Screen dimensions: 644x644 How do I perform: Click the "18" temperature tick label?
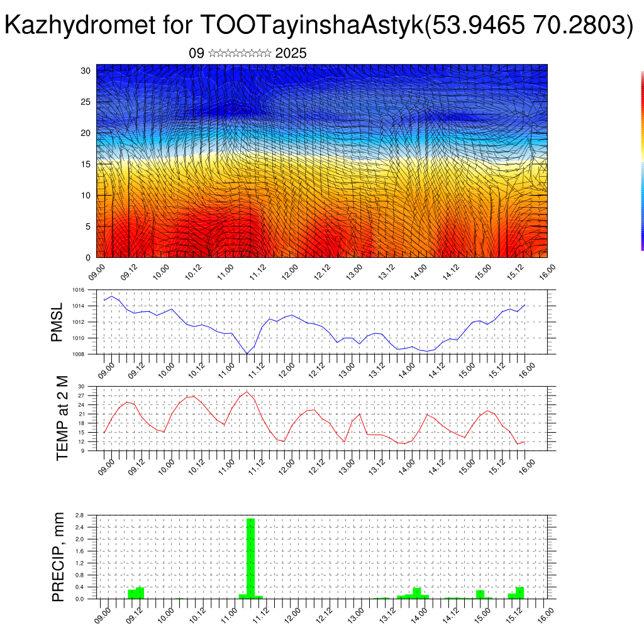coord(81,423)
